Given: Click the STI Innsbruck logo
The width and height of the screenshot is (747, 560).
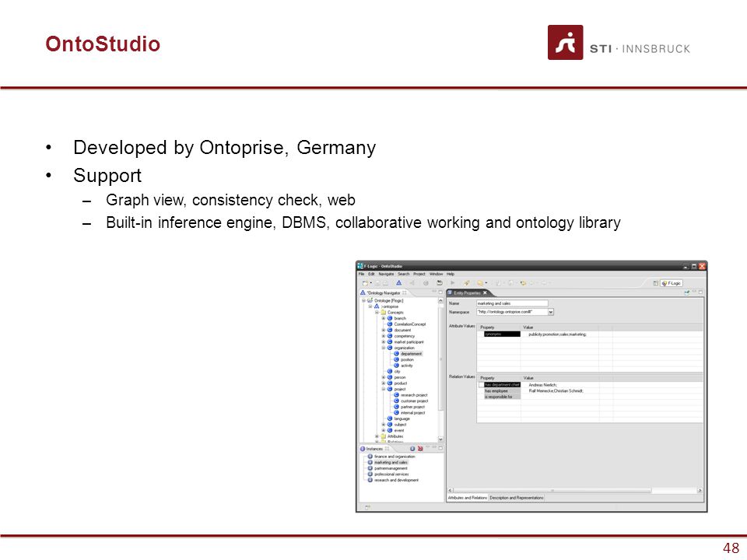Looking at the screenshot, I should pos(619,42).
